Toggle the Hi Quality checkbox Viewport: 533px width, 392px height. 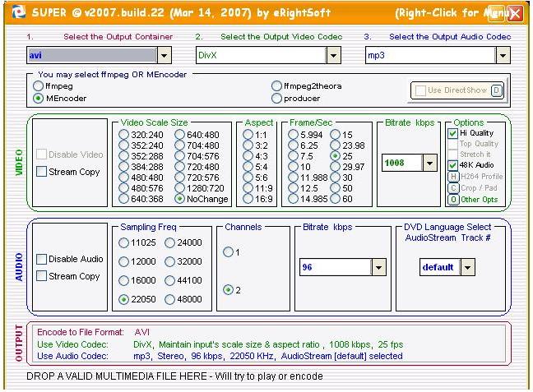[x=452, y=133]
